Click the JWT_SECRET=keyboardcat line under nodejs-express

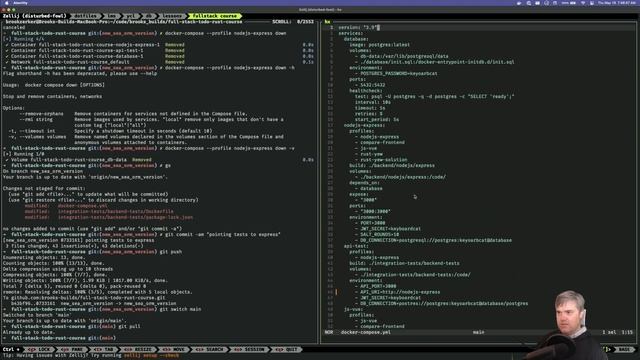[x=391, y=229]
